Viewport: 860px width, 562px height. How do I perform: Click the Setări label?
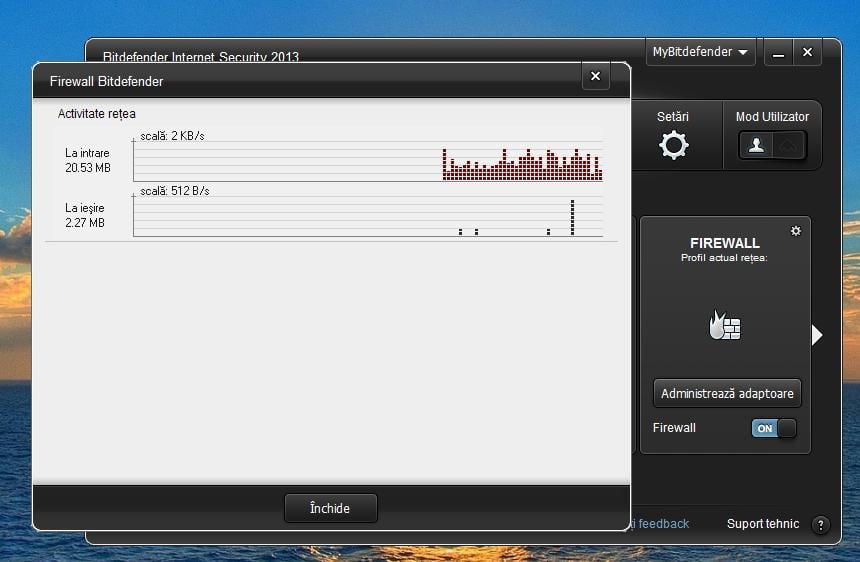pos(673,116)
